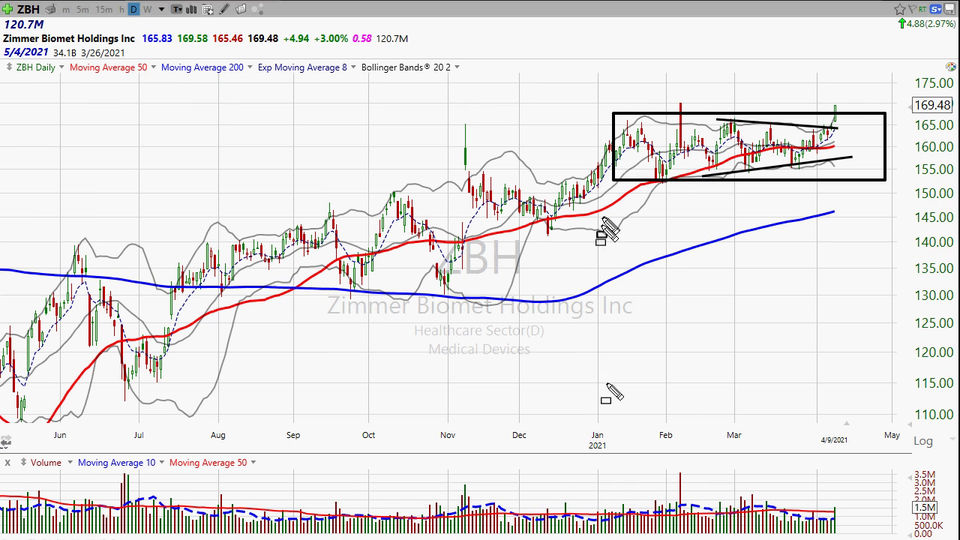Click the Log scale toggle
Screen dimensions: 960x540
pyautogui.click(x=923, y=441)
